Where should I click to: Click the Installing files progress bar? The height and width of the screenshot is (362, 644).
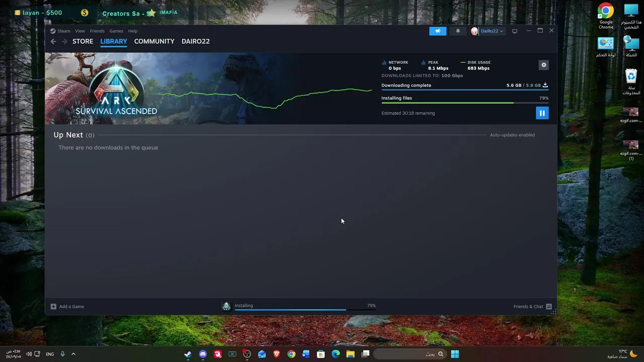[465, 103]
